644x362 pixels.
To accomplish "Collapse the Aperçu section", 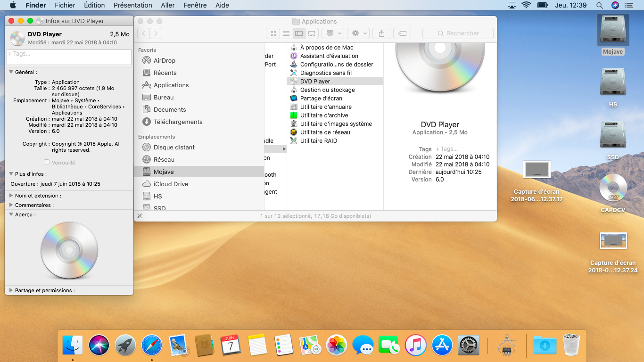I will tap(11, 214).
